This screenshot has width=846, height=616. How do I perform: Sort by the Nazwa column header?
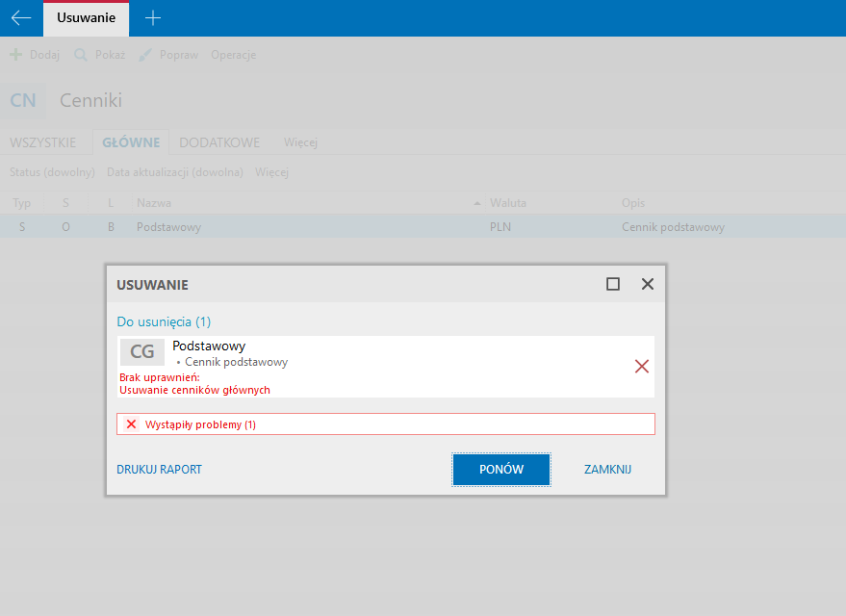click(x=154, y=203)
